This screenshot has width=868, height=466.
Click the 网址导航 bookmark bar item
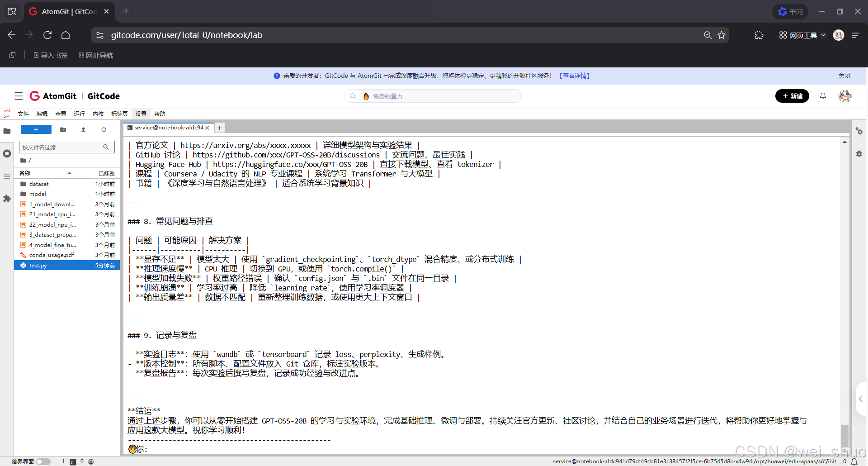pos(96,55)
